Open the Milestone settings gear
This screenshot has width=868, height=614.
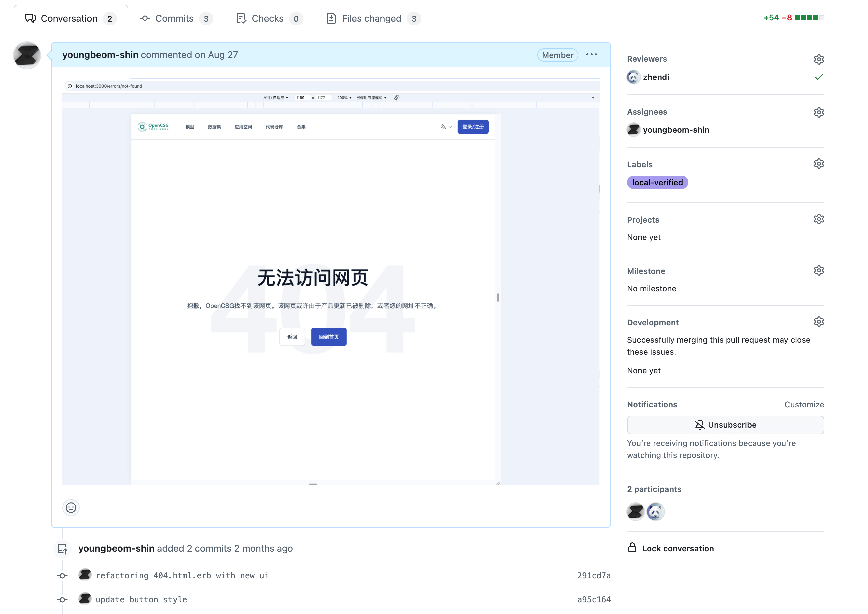[x=819, y=270]
